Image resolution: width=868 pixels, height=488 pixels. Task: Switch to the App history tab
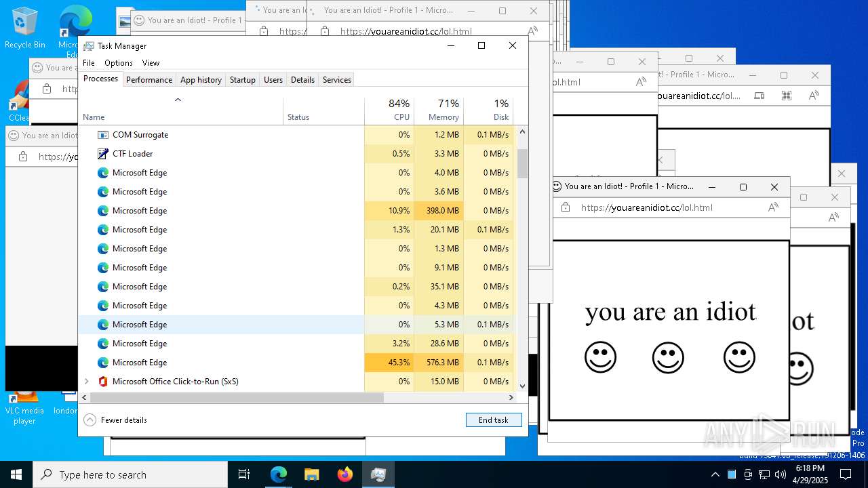click(x=201, y=79)
